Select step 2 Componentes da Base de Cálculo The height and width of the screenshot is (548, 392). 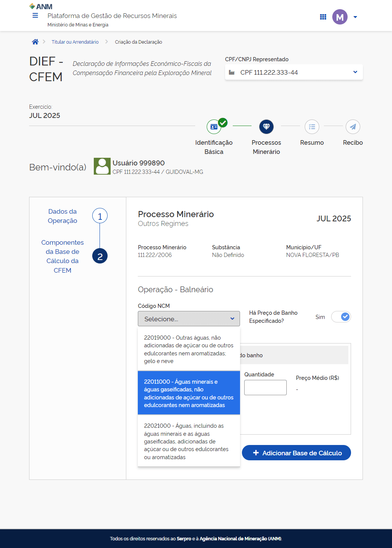100,256
